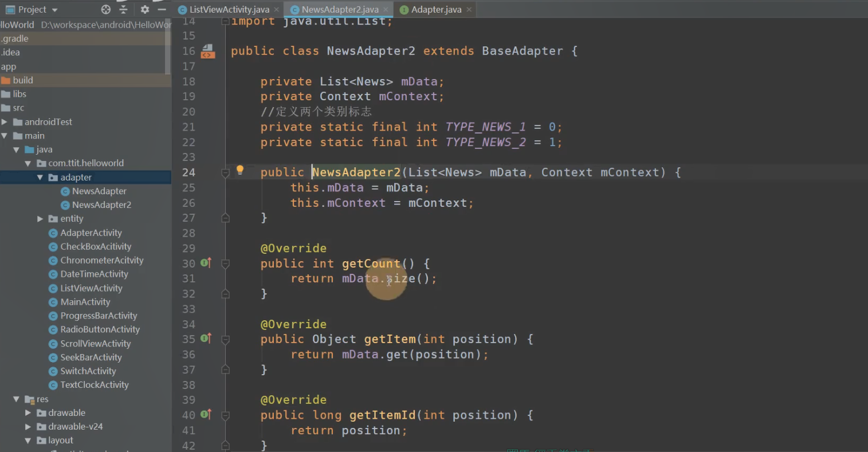Click TYPE_NEWS_2 constant in code
868x452 pixels.
pyautogui.click(x=486, y=142)
